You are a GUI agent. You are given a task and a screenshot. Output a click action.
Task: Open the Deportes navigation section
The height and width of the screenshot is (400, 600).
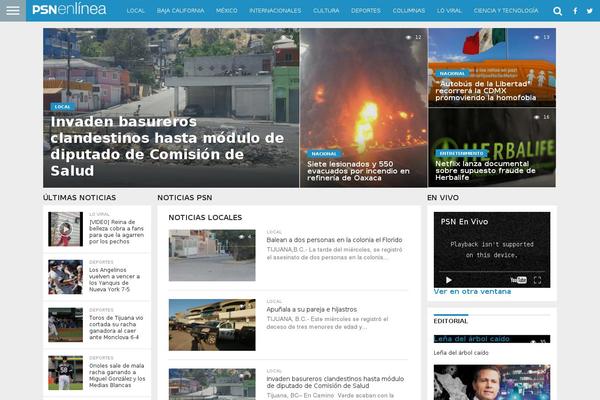(x=365, y=11)
